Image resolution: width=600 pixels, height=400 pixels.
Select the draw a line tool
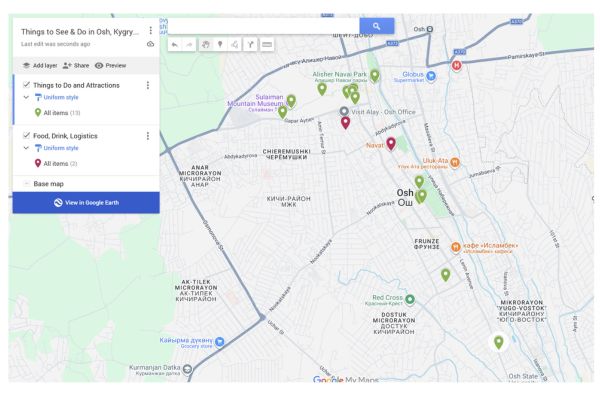click(235, 45)
